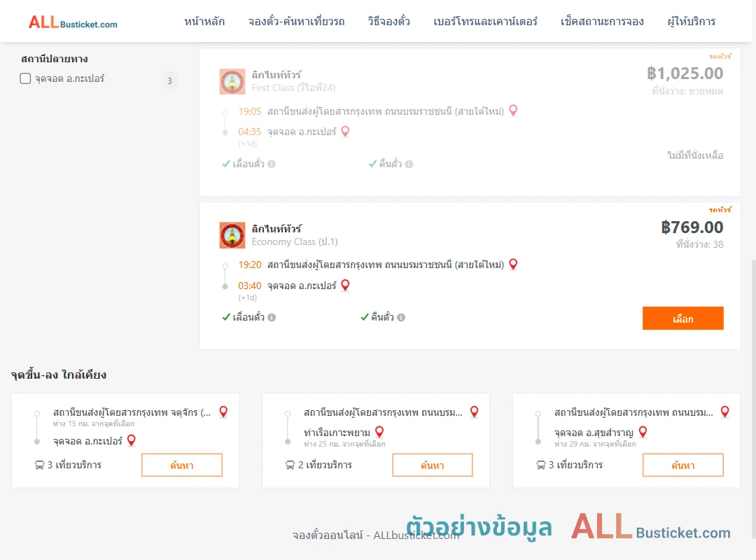Show คืนตั๋ว info icon on Economy Class trip
Image resolution: width=756 pixels, height=560 pixels.
(400, 317)
